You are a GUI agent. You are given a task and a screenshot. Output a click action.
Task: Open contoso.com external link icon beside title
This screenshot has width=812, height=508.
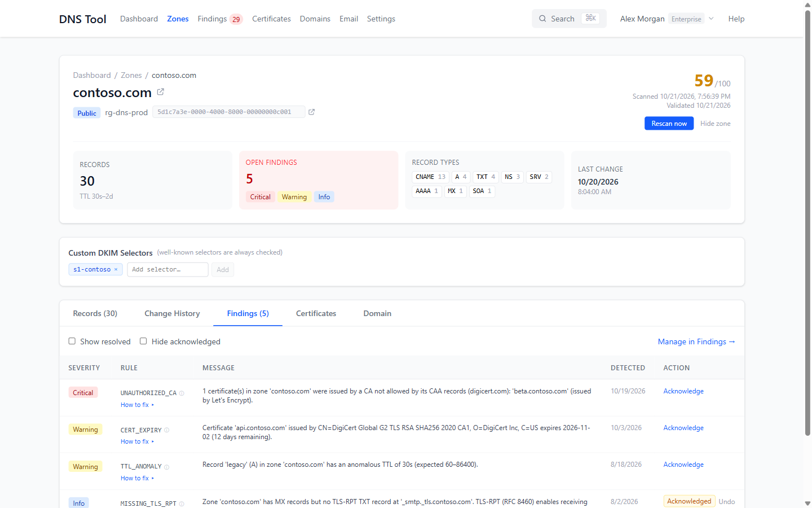click(160, 91)
